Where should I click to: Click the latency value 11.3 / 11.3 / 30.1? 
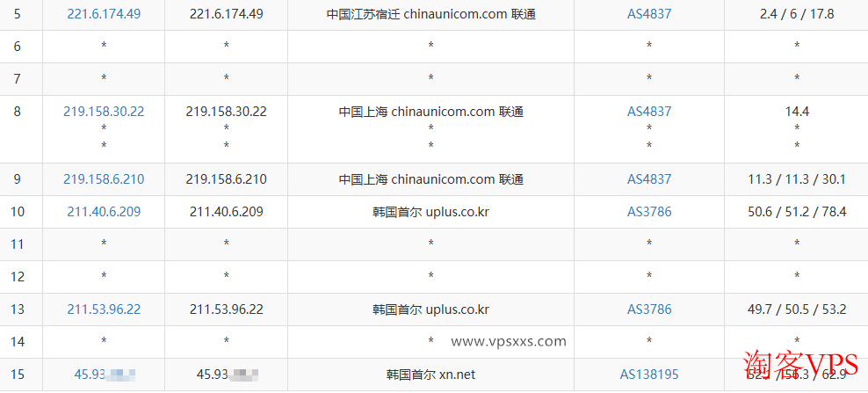tap(796, 179)
